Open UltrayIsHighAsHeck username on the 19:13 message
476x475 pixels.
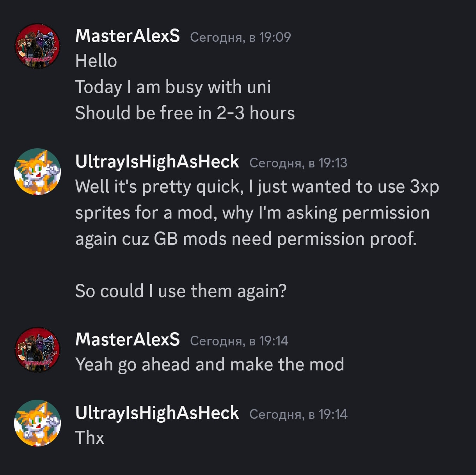pyautogui.click(x=157, y=162)
